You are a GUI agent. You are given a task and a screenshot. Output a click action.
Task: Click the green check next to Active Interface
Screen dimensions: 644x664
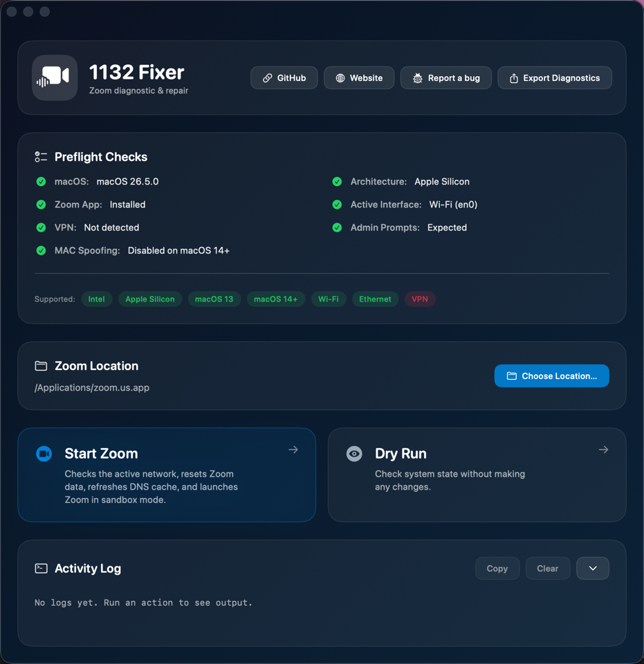click(337, 205)
